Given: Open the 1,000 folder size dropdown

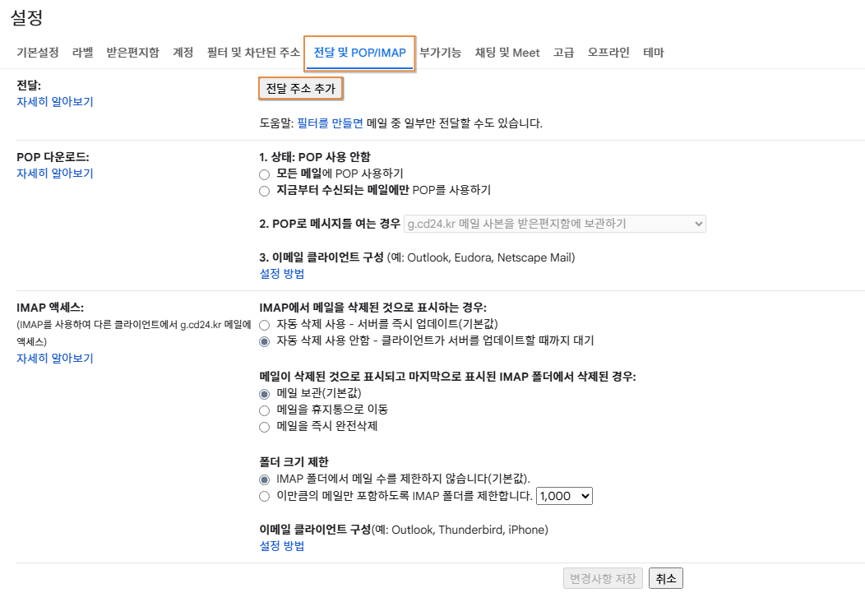Looking at the screenshot, I should pos(563,496).
